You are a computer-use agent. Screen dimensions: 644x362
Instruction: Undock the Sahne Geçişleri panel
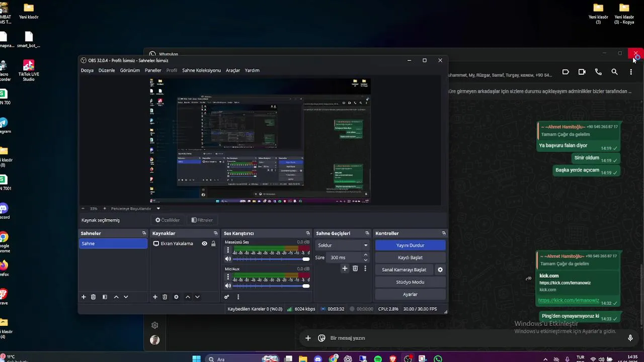point(367,233)
